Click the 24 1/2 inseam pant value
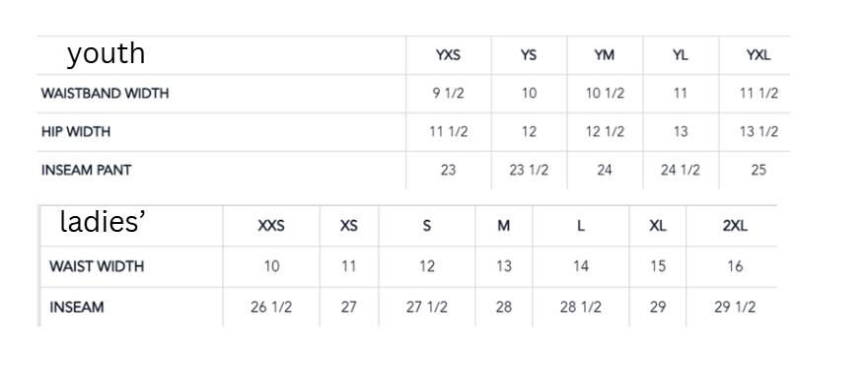 pos(681,170)
